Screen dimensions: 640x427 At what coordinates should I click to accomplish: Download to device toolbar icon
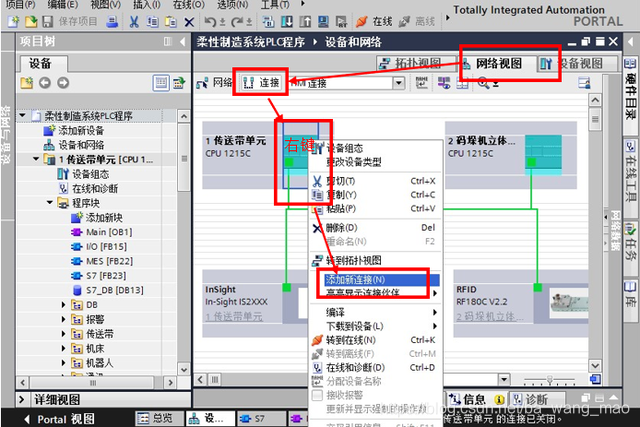coord(287,22)
